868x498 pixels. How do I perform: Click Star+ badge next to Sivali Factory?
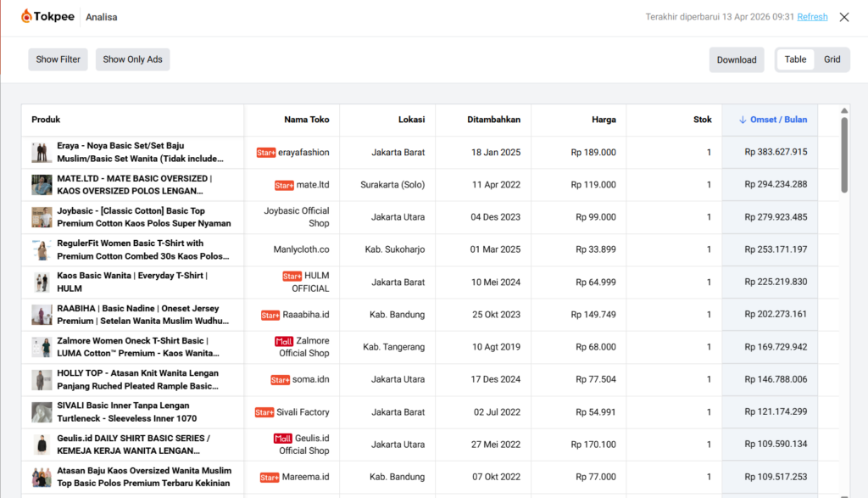click(264, 412)
